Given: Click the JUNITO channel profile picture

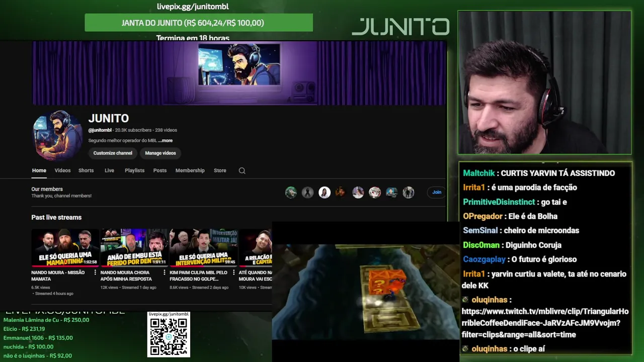Looking at the screenshot, I should tap(57, 135).
